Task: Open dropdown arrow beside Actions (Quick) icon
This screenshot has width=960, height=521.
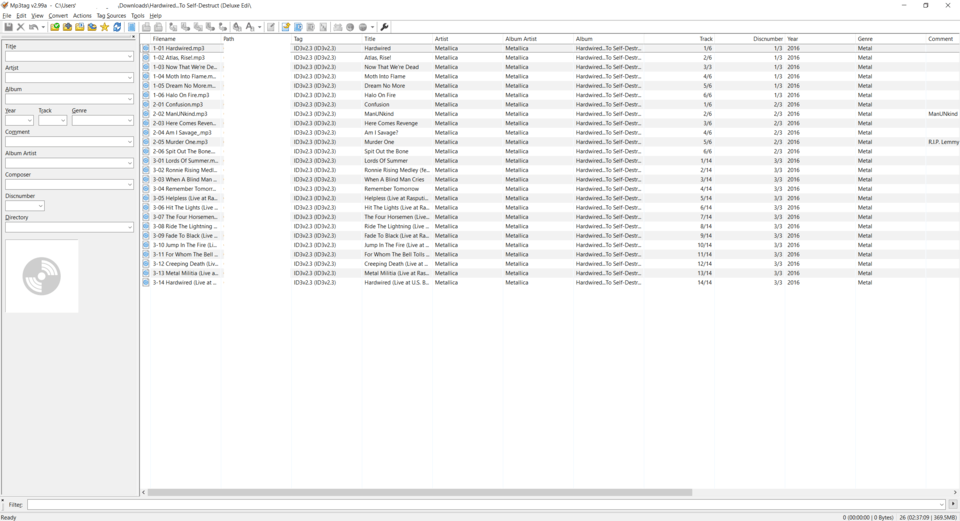Action: click(260, 27)
